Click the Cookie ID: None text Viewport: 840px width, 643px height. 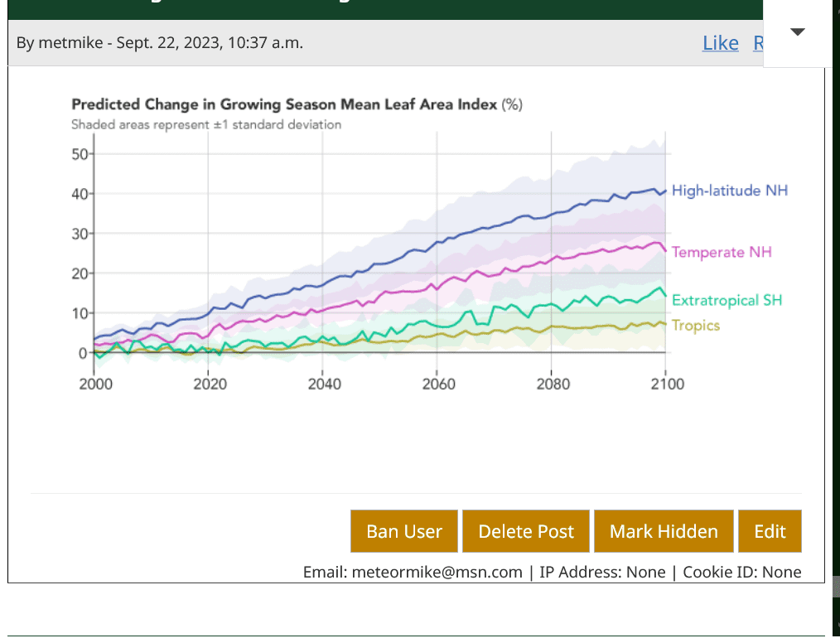coord(741,572)
